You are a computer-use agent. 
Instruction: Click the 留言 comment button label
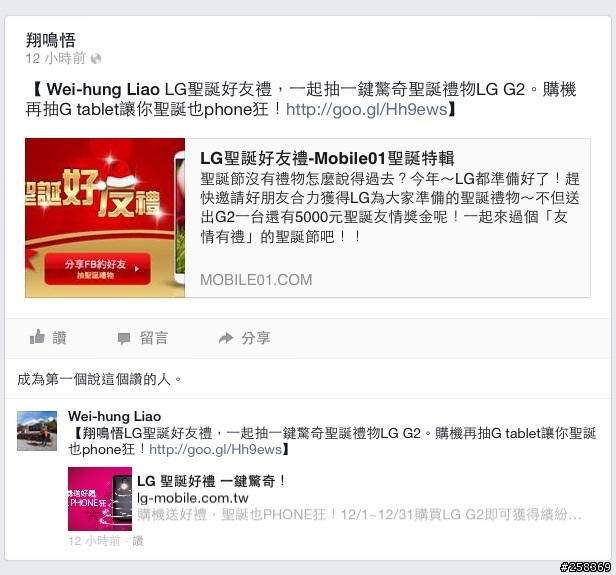tap(154, 338)
